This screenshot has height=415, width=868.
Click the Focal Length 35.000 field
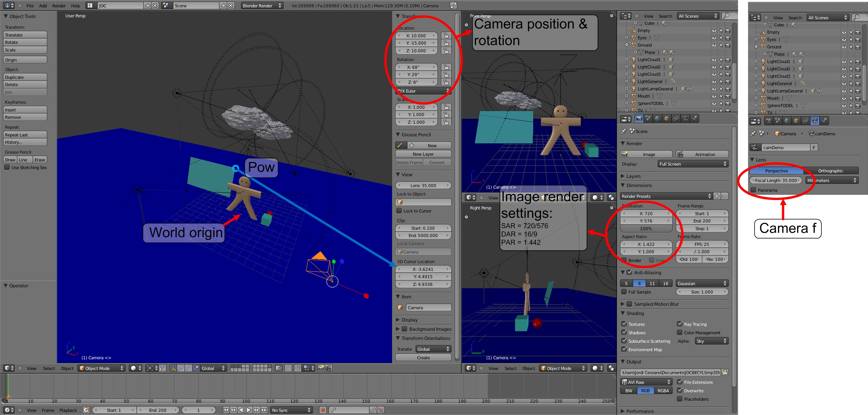point(776,180)
